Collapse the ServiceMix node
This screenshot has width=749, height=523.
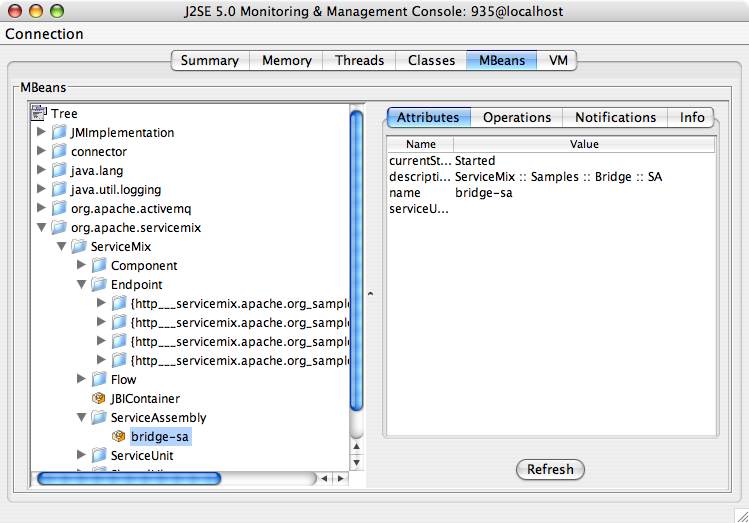click(62, 246)
